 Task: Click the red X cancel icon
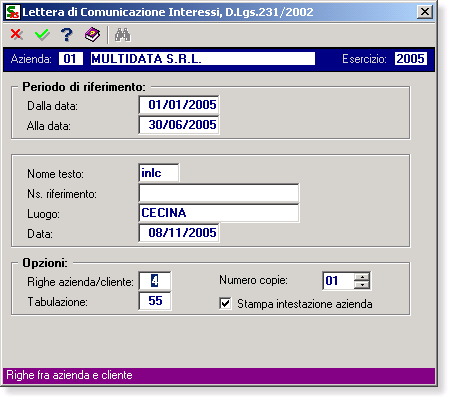[x=16, y=34]
